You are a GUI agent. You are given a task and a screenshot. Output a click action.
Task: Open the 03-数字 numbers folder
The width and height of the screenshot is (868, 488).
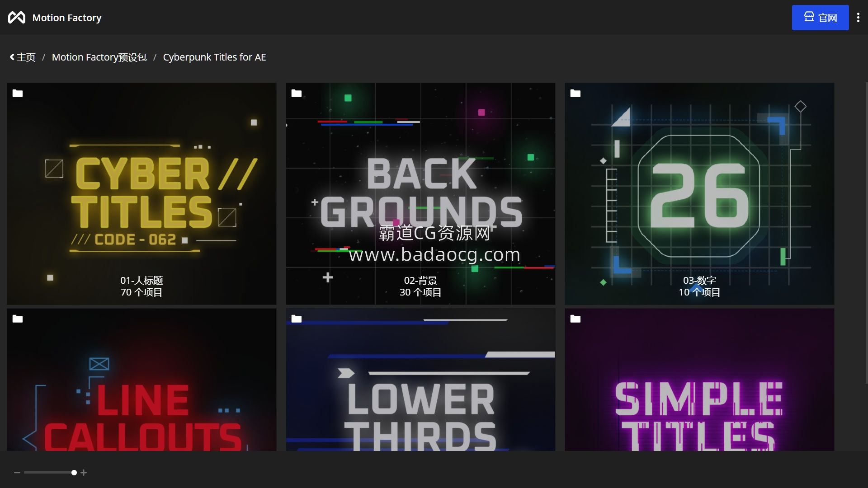699,193
